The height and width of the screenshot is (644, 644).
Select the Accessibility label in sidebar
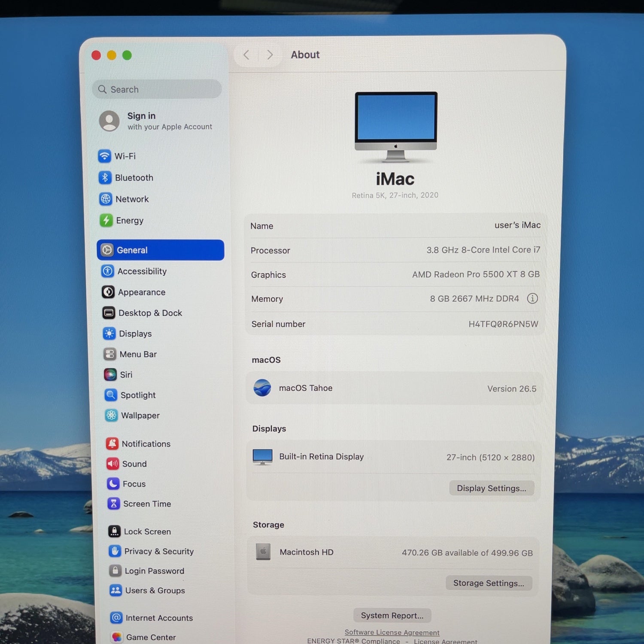(142, 271)
